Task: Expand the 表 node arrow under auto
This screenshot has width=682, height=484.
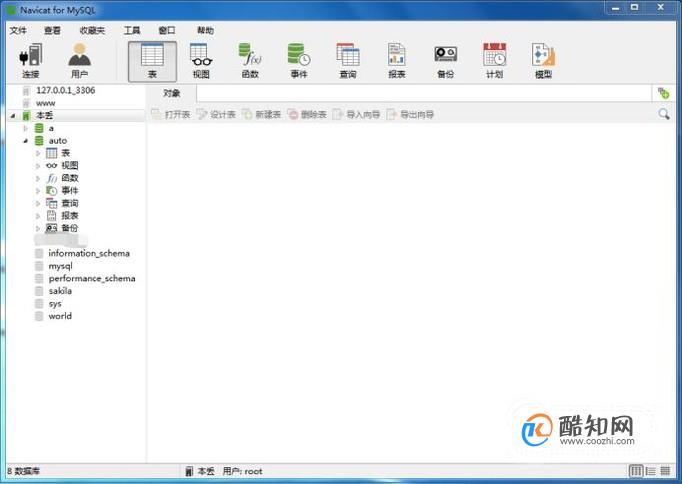Action: point(38,153)
